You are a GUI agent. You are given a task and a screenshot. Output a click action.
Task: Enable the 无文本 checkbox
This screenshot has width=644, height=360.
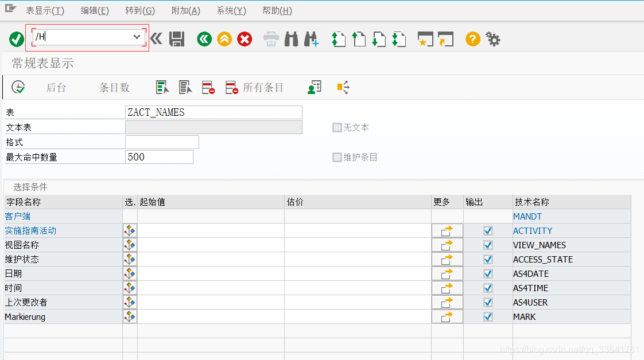point(337,127)
